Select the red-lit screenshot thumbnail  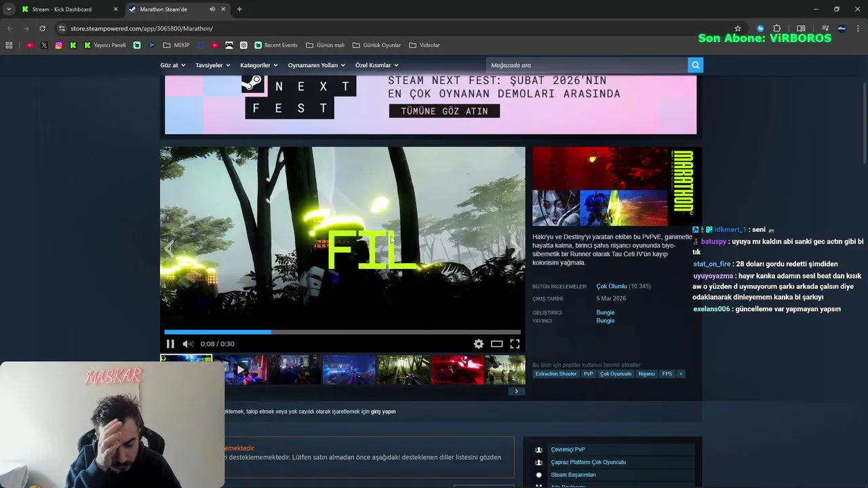pos(458,370)
